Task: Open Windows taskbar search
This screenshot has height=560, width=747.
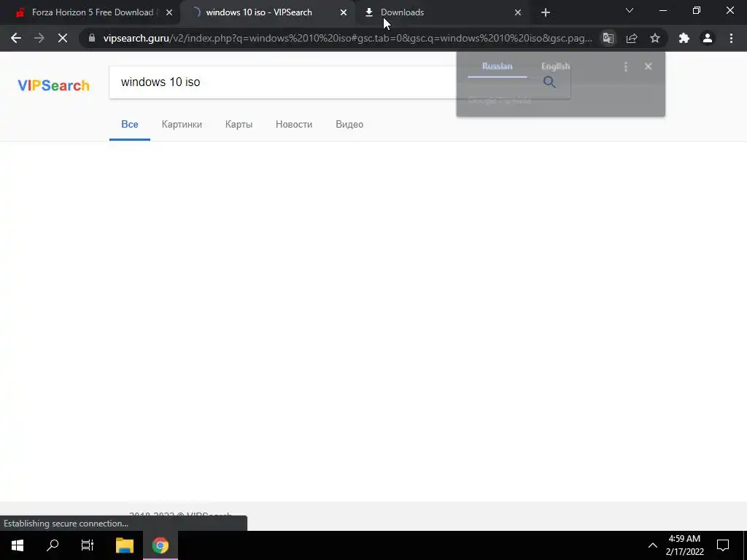Action: click(x=53, y=545)
